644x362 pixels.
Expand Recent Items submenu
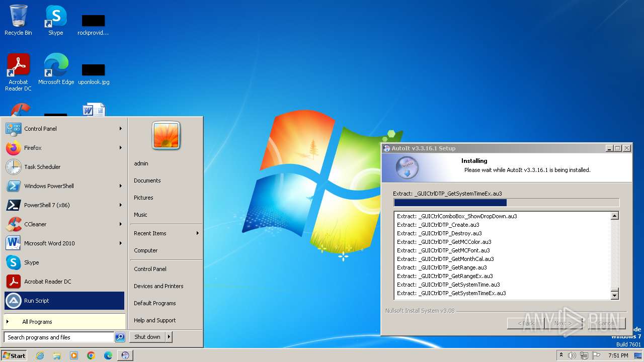point(197,233)
